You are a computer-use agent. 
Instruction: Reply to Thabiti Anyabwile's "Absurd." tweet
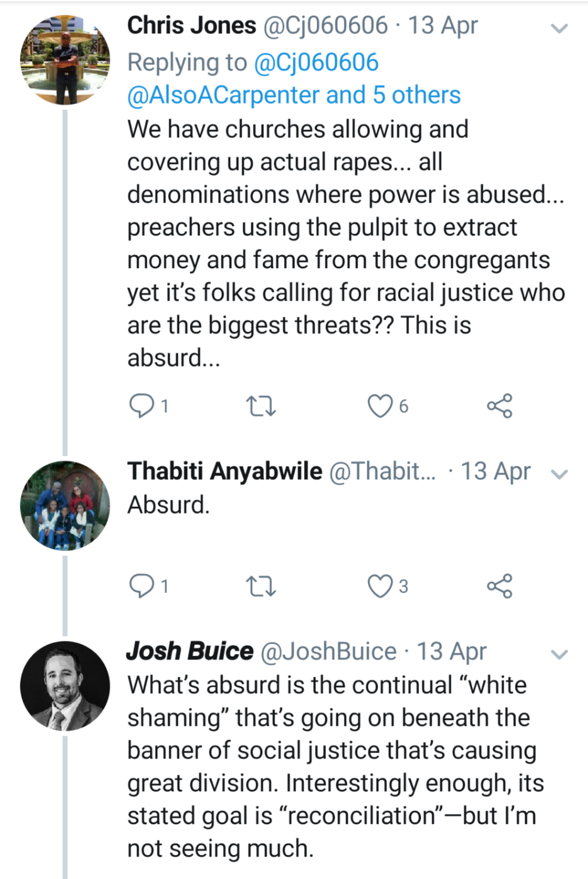pos(142,586)
